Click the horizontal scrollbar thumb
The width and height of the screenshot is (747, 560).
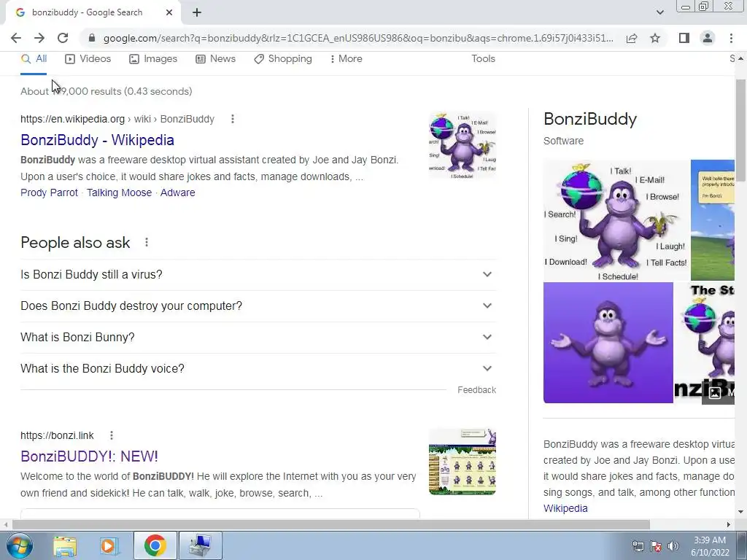tap(331, 524)
